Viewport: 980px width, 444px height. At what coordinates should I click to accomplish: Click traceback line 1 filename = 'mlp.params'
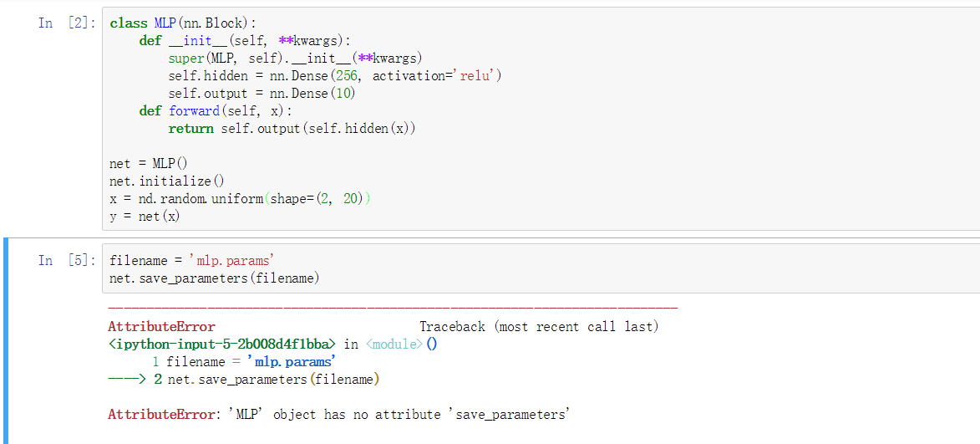coord(245,361)
